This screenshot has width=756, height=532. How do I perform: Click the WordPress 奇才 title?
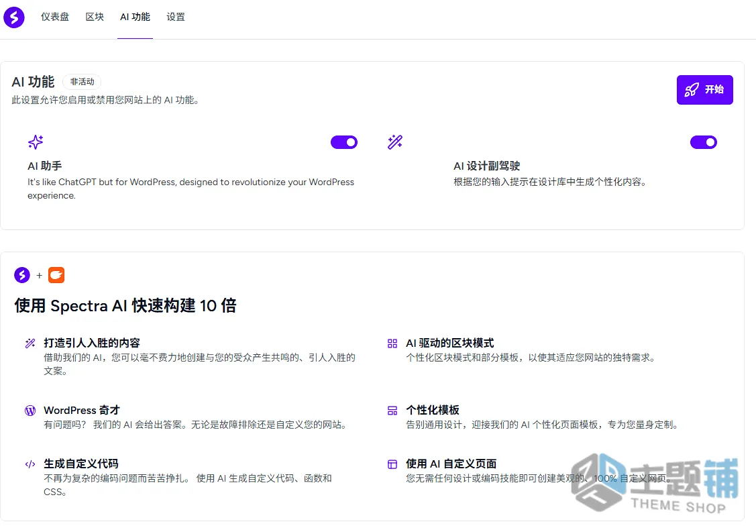81,410
